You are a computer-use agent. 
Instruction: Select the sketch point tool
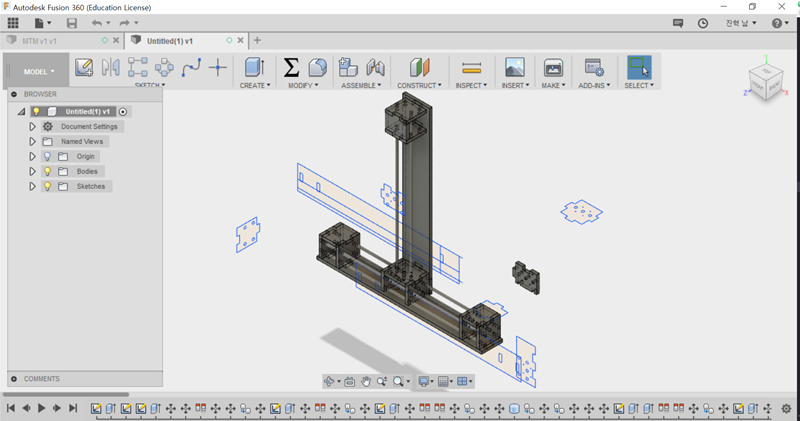[x=218, y=67]
